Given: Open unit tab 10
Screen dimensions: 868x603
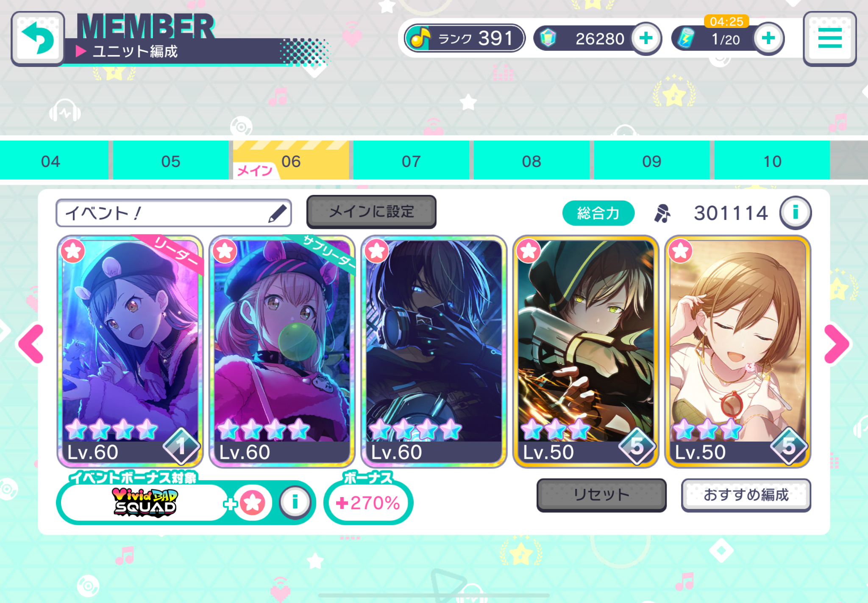Looking at the screenshot, I should (x=772, y=161).
